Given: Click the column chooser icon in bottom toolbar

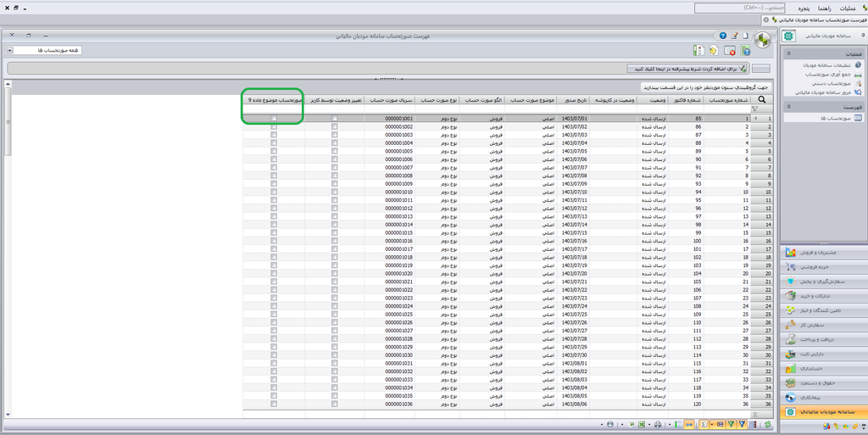Looking at the screenshot, I should (678, 425).
